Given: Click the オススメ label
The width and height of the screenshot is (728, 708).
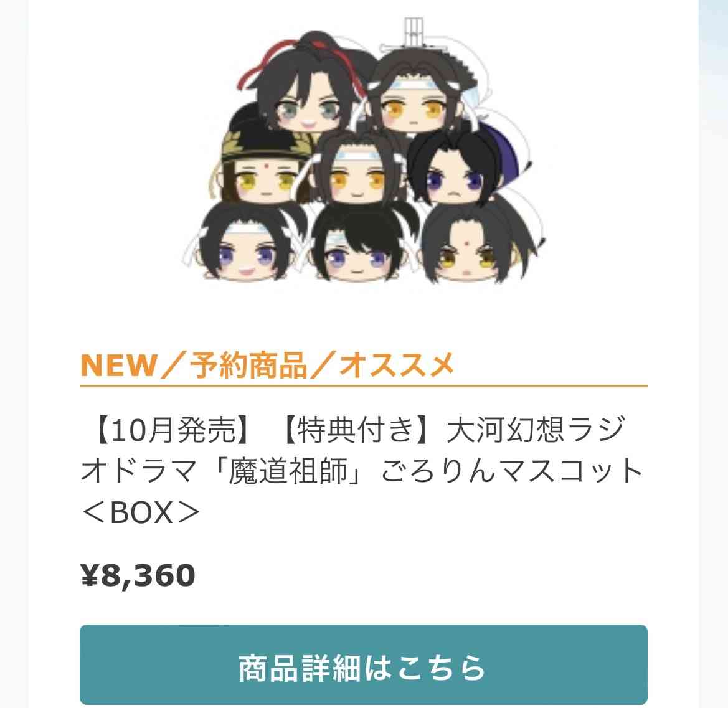Looking at the screenshot, I should [x=397, y=366].
